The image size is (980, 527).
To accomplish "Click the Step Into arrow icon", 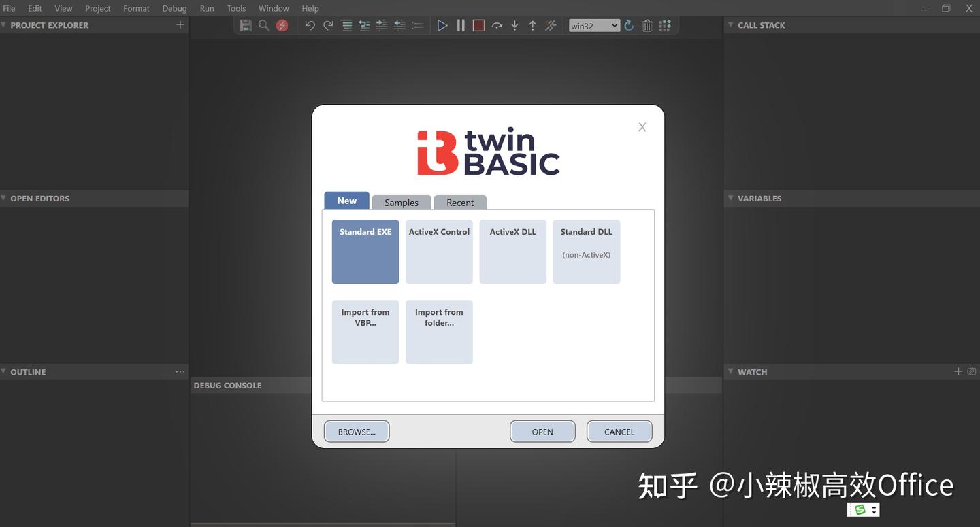I will [514, 25].
